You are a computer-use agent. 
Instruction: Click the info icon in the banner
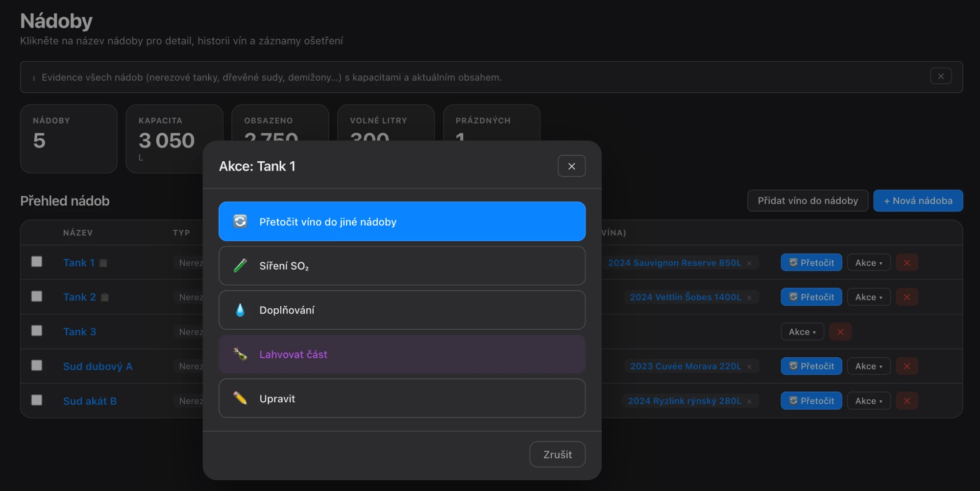pyautogui.click(x=34, y=78)
